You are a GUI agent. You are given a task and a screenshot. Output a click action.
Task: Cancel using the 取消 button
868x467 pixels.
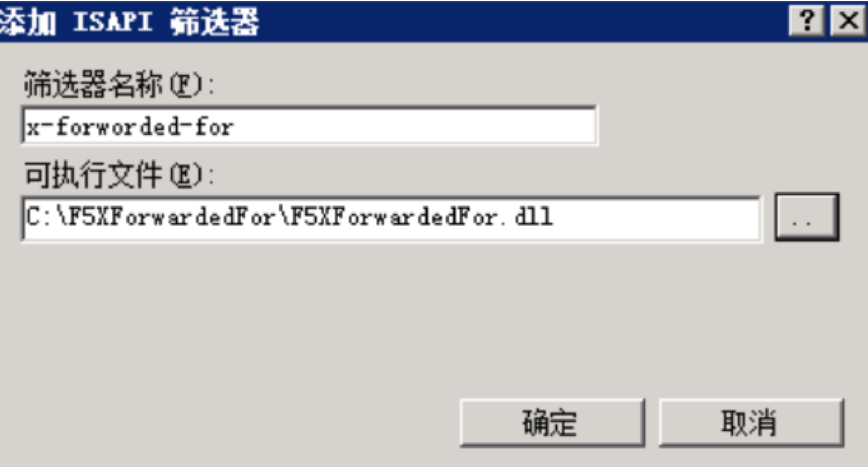point(751,423)
